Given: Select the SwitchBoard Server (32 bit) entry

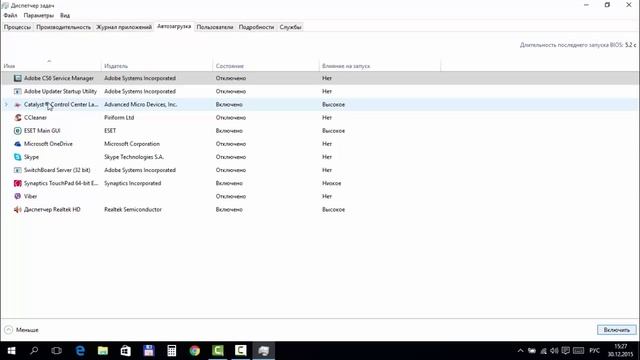Looking at the screenshot, I should click(x=57, y=170).
